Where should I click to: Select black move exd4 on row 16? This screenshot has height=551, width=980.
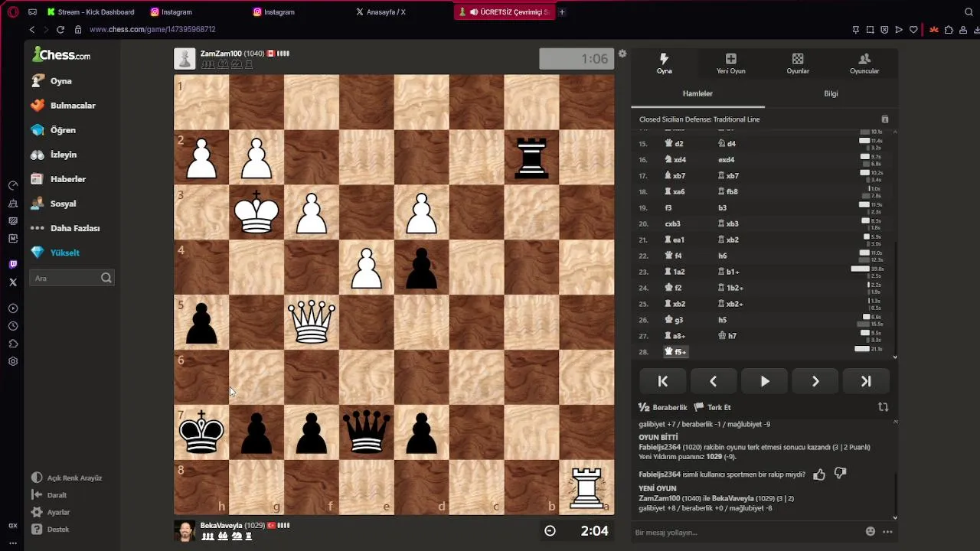pos(727,159)
